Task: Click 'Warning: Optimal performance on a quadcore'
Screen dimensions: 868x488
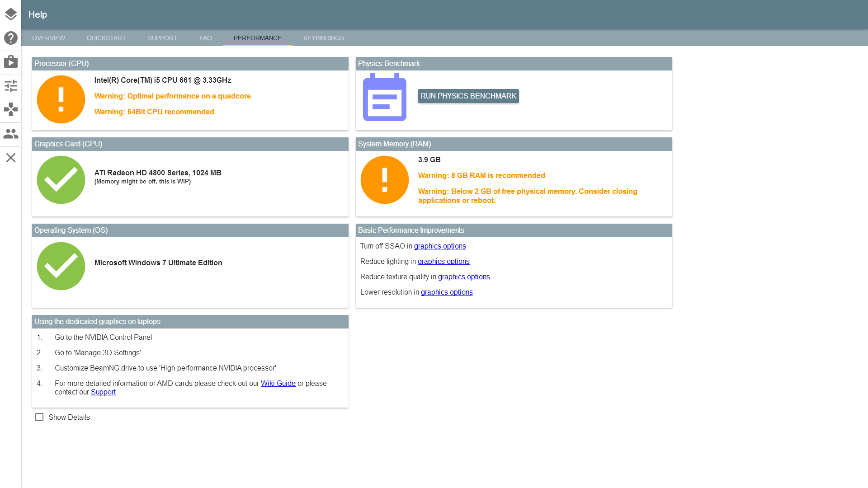Action: [x=172, y=96]
